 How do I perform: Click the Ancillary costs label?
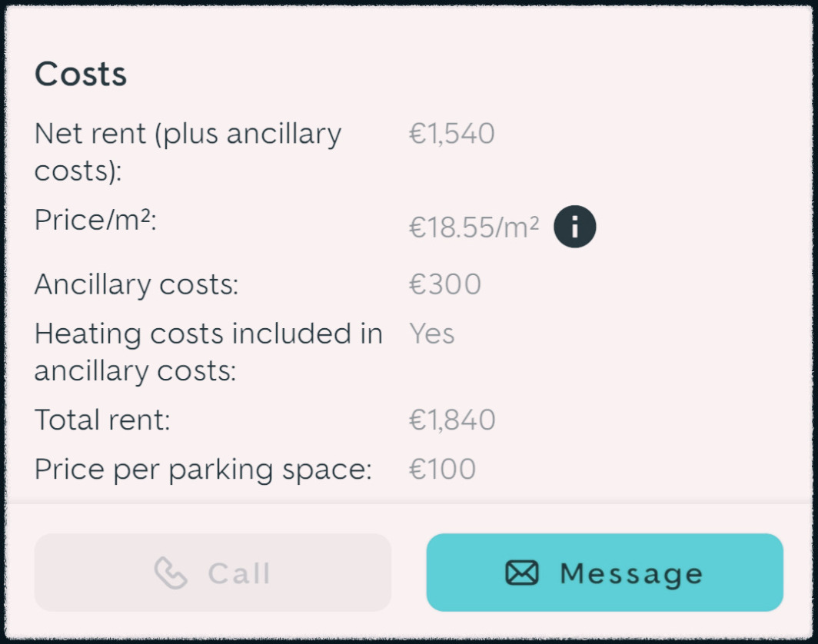137,285
